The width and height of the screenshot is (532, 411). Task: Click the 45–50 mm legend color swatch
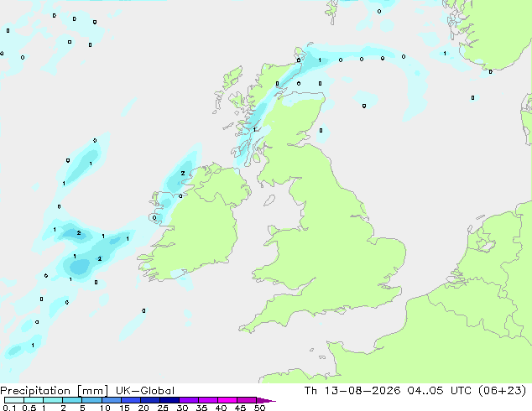(247, 400)
